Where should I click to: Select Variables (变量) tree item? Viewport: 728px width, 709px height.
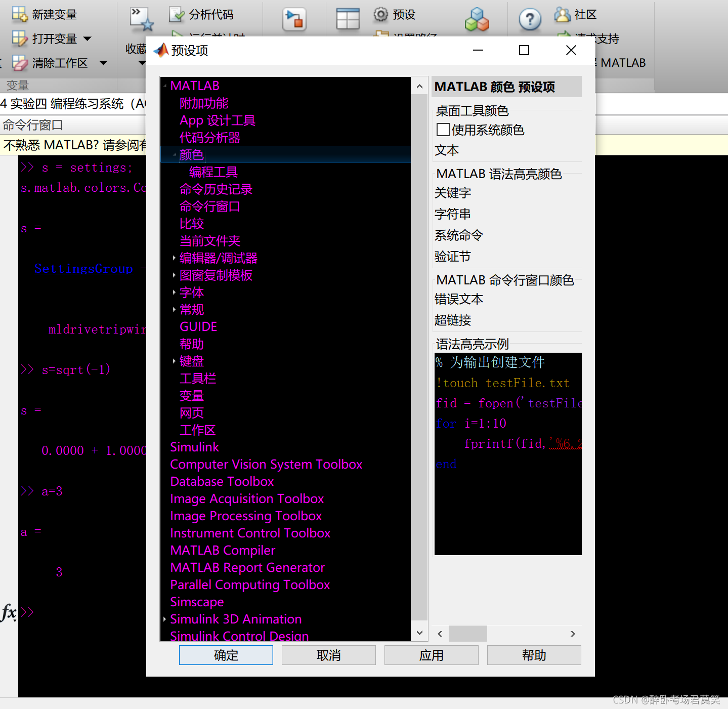point(192,396)
